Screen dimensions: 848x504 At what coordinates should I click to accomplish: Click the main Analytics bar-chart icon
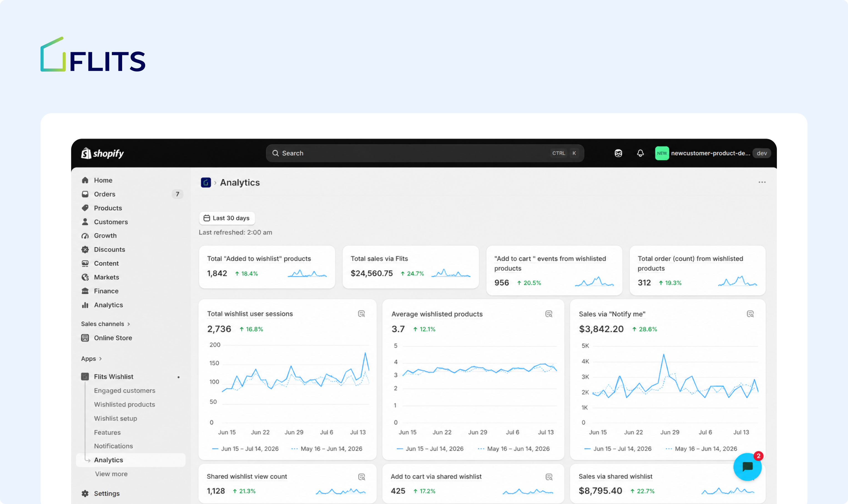pos(85,305)
